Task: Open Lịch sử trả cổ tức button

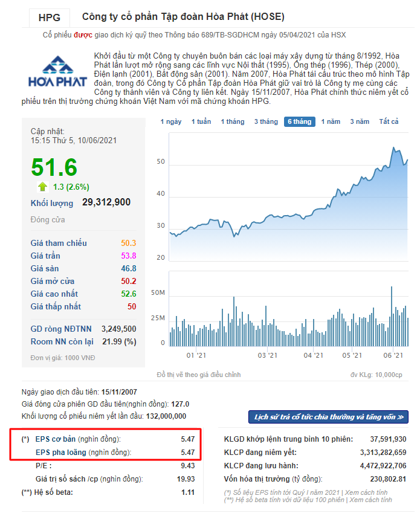Action: (329, 417)
